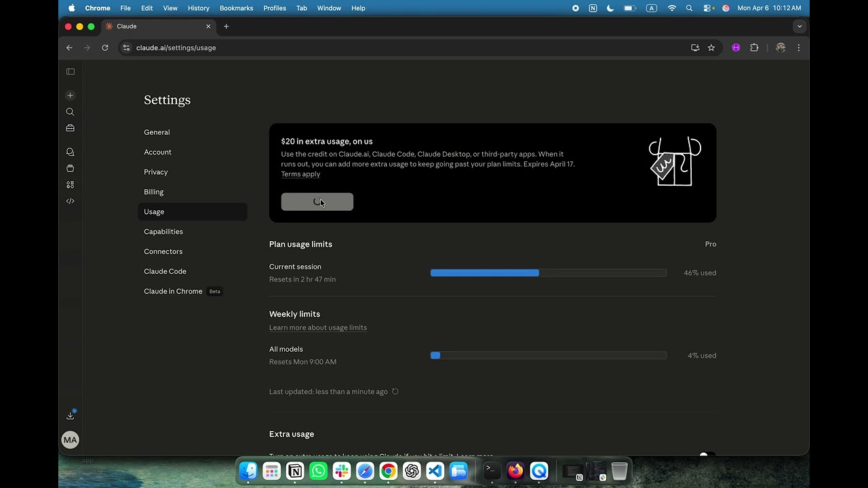868x488 pixels.
Task: Click the All models weekly usage bar
Action: click(x=549, y=356)
